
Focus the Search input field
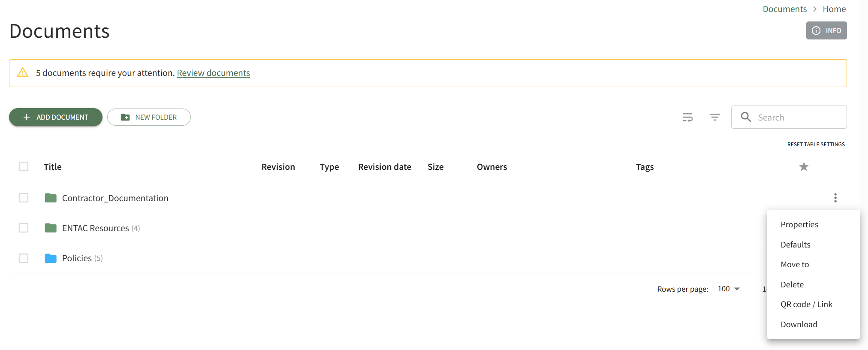pyautogui.click(x=789, y=117)
